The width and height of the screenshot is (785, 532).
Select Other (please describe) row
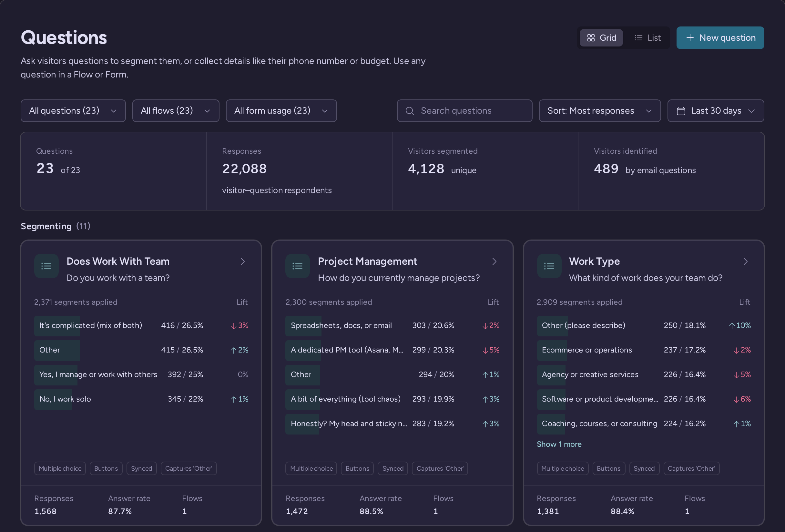tap(644, 326)
